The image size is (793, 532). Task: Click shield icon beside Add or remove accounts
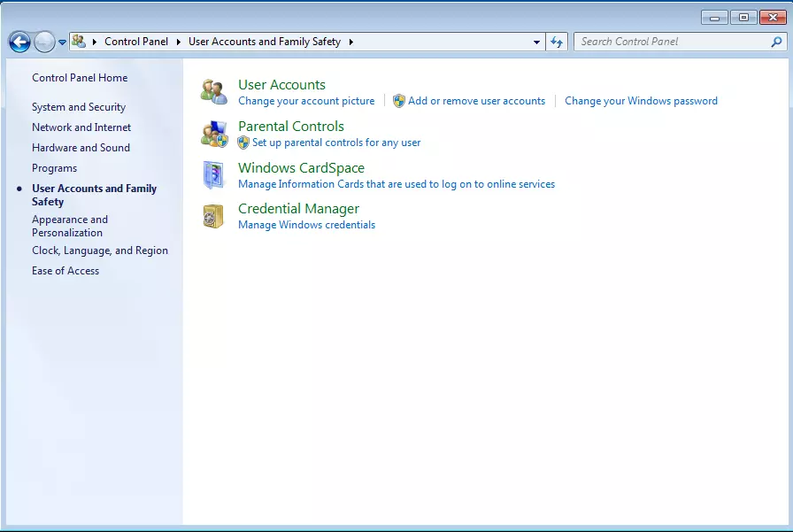399,101
